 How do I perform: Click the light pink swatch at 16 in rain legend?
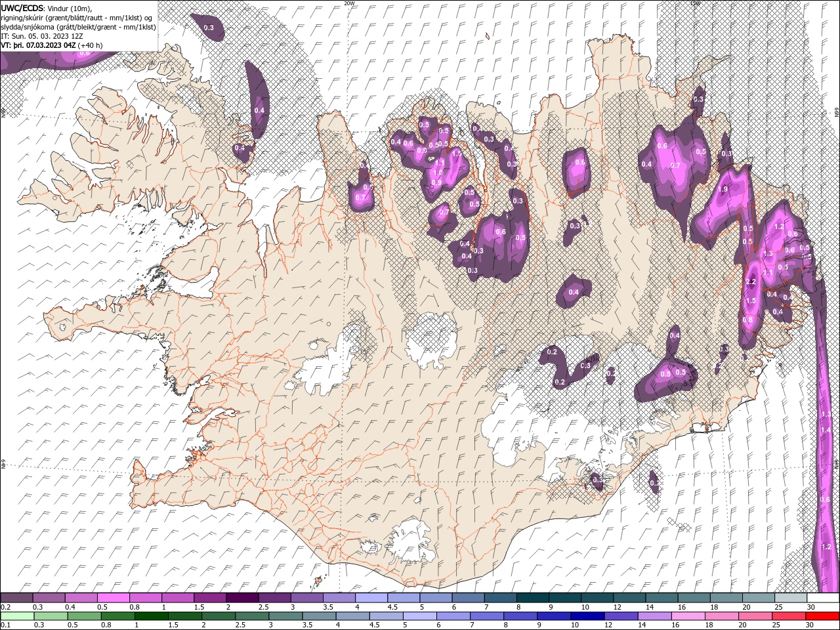pos(688,616)
